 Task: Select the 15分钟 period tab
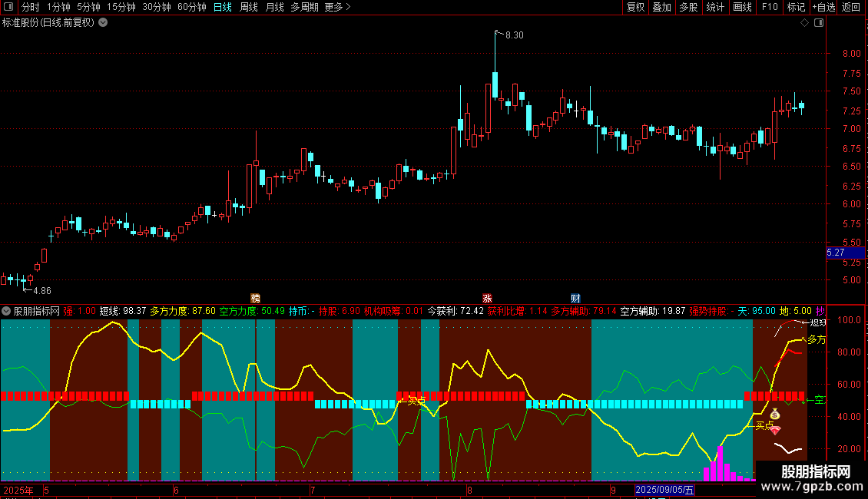point(121,7)
